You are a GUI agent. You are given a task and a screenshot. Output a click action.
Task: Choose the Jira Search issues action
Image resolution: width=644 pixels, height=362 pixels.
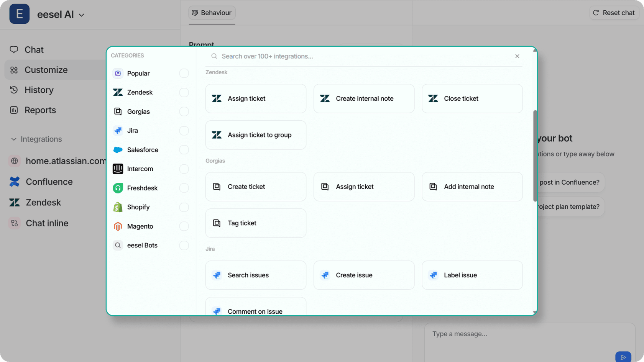(x=256, y=275)
